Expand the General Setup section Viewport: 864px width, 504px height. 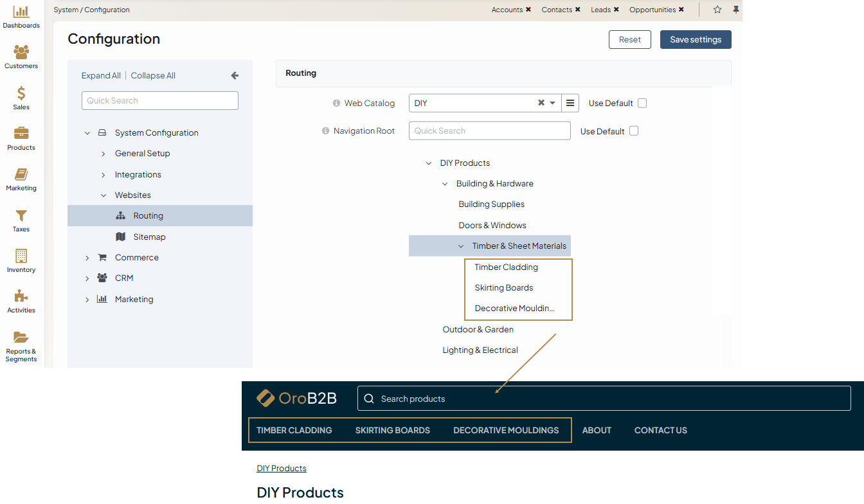[103, 154]
